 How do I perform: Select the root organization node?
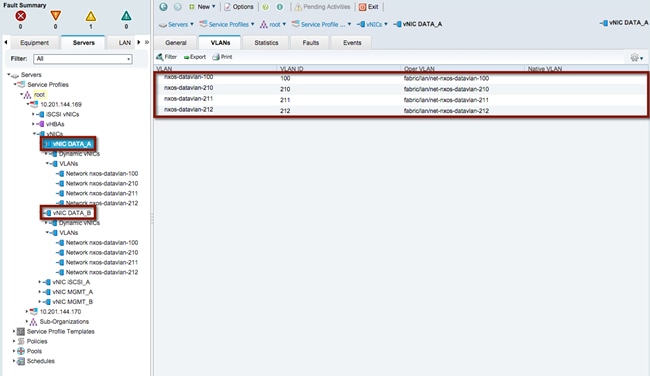[39, 95]
